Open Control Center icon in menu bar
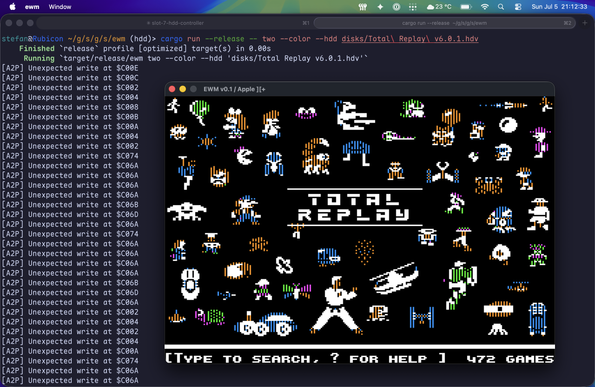The width and height of the screenshot is (595, 387). click(x=518, y=7)
